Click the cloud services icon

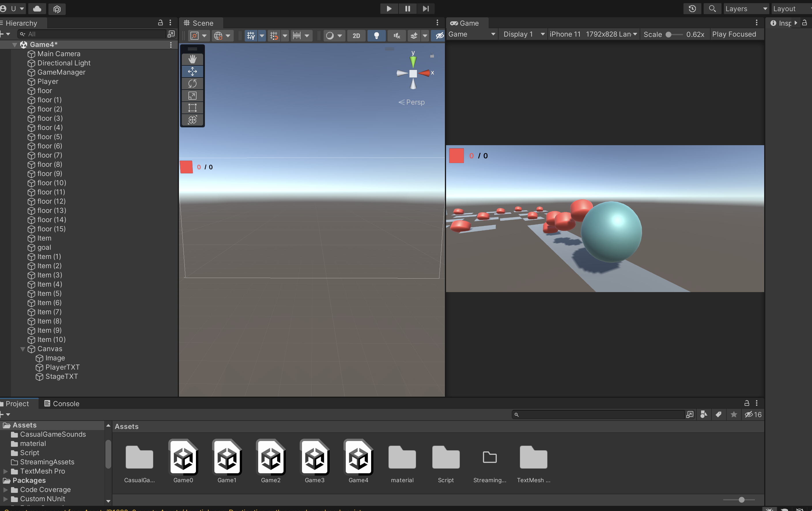click(37, 9)
